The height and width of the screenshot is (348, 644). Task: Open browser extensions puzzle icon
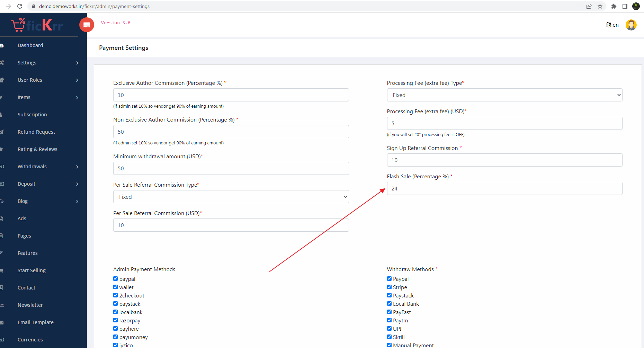pos(614,6)
